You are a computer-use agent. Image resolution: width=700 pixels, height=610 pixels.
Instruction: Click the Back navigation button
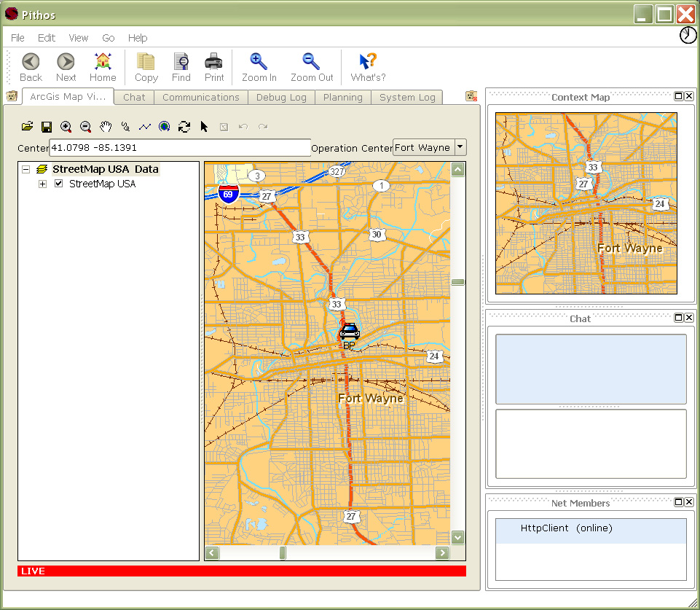coord(31,67)
